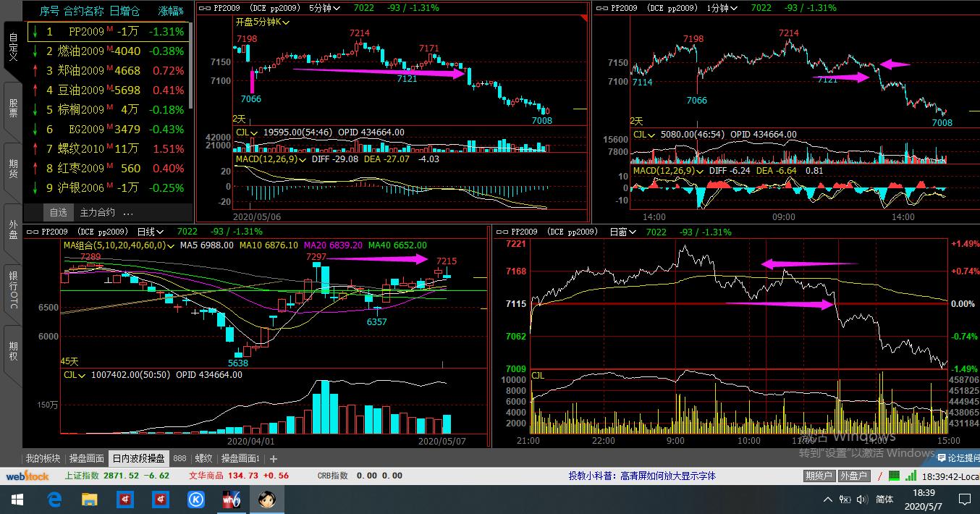Click the link icon in 日窗 chart header
Image resolution: width=980 pixels, height=514 pixels.
click(x=502, y=232)
